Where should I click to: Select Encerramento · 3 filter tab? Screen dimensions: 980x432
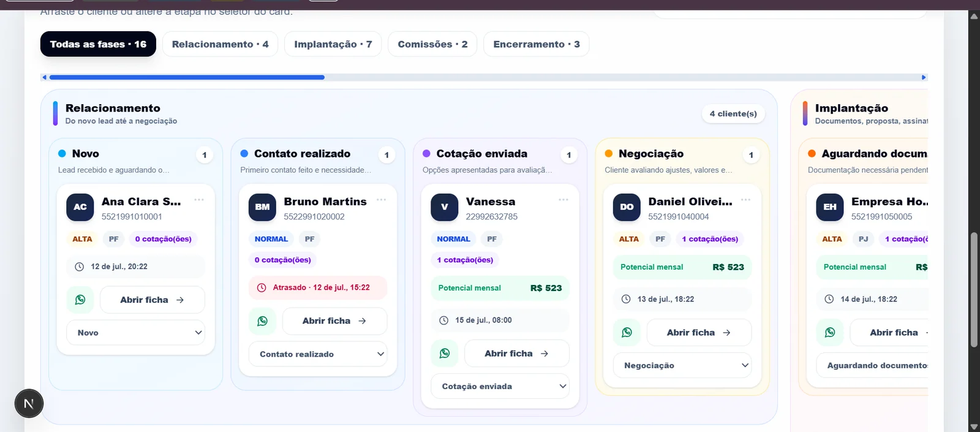(537, 44)
